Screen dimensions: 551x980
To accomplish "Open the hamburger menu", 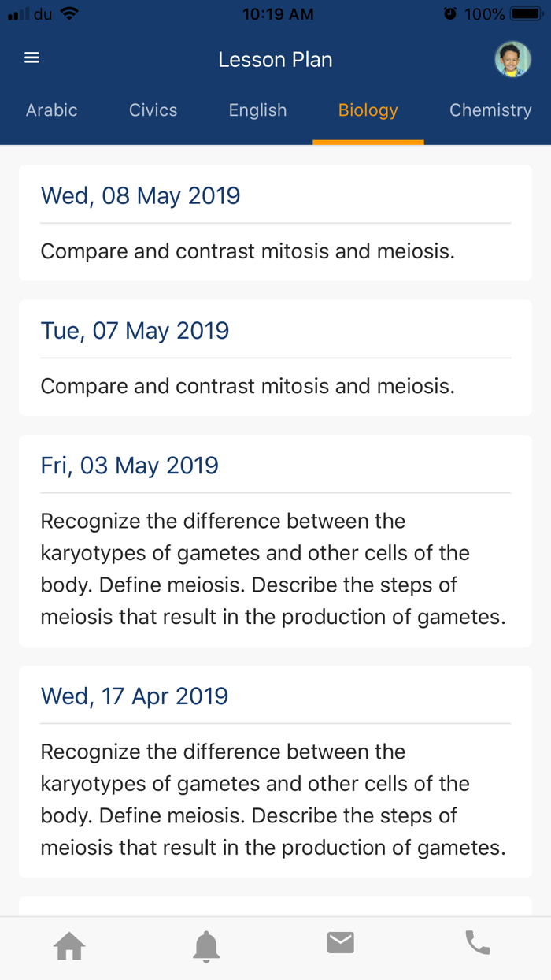I will (x=31, y=58).
